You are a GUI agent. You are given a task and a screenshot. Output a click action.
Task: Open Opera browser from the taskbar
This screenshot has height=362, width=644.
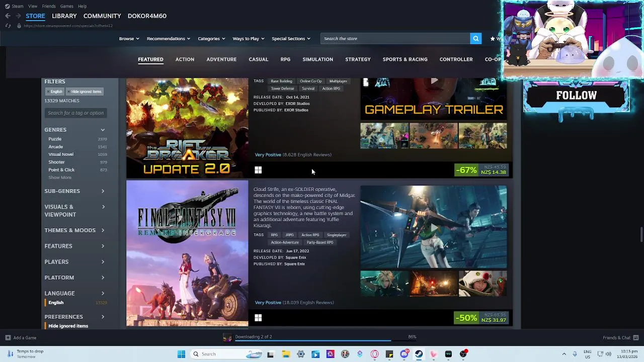(x=375, y=354)
